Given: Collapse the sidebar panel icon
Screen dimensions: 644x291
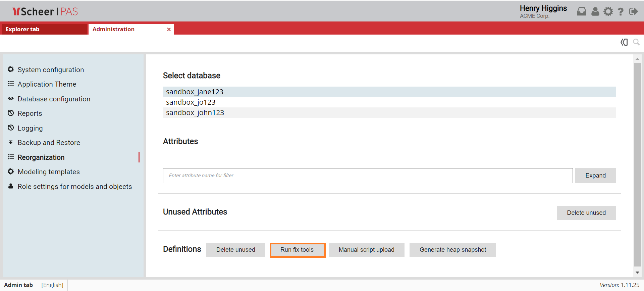Looking at the screenshot, I should click(x=624, y=42).
